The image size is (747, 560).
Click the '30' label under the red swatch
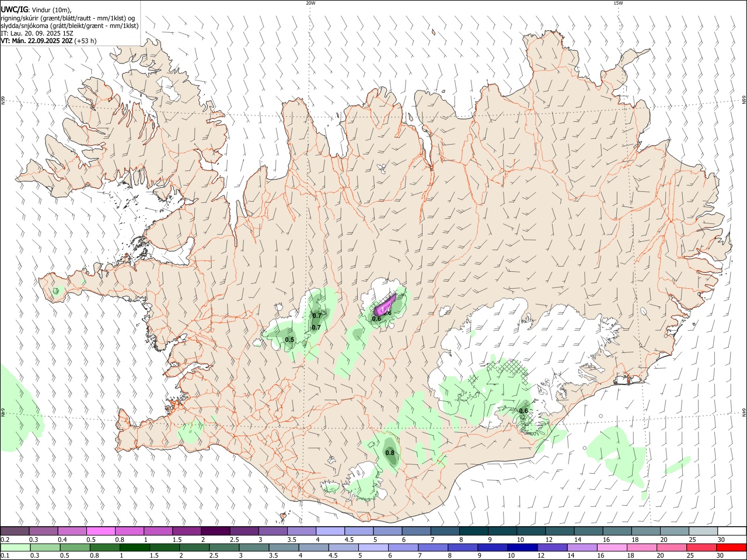click(x=721, y=556)
